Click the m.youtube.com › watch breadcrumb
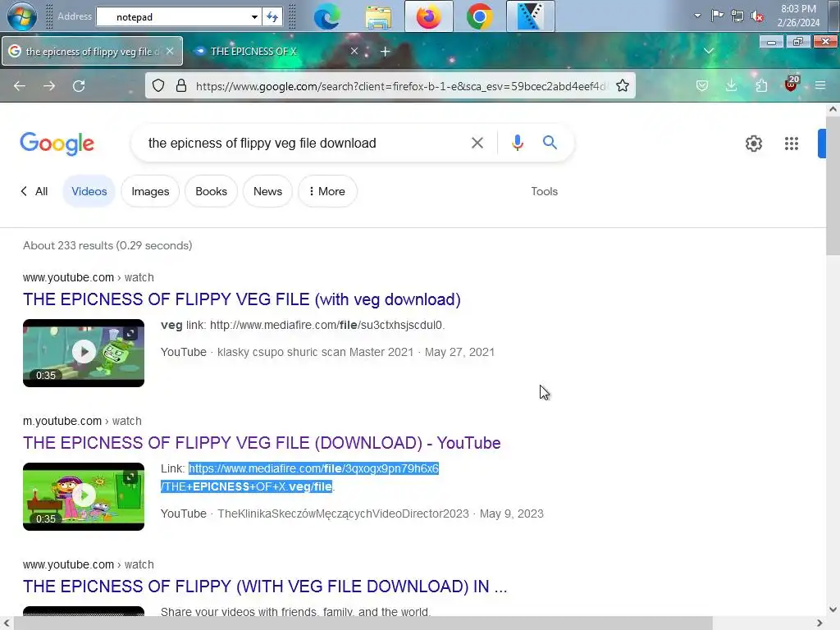 point(82,421)
